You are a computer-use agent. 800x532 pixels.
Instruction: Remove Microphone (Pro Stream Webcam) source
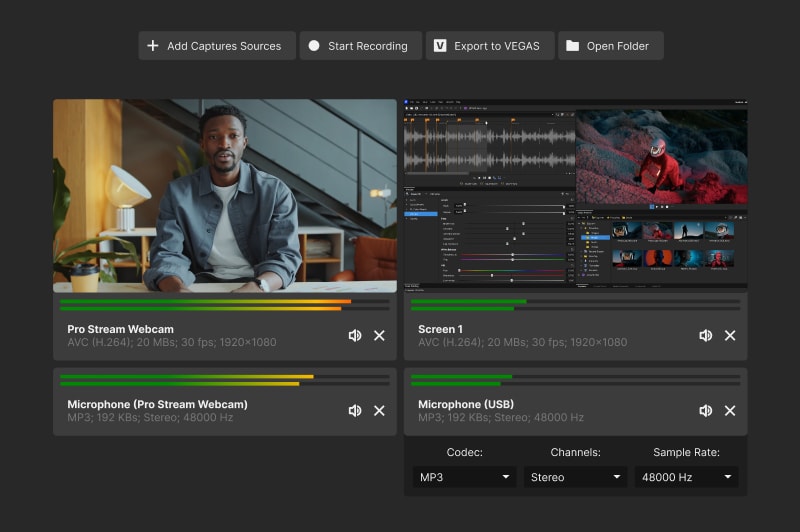click(379, 411)
